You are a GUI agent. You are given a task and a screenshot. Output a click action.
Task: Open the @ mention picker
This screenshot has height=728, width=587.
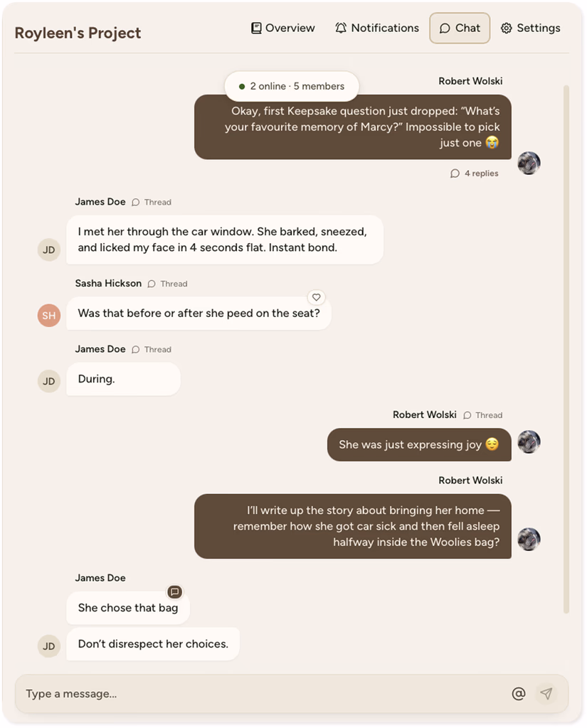519,693
